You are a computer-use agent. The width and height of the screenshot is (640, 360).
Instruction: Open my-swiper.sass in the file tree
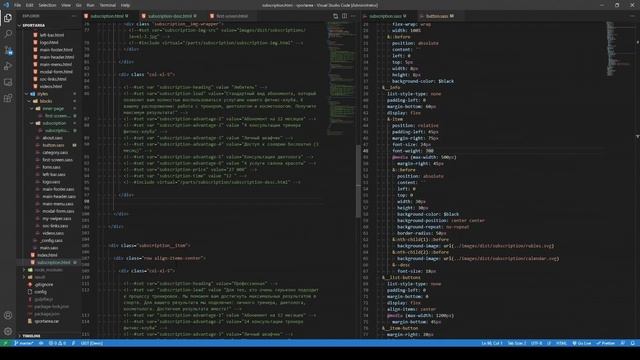(56, 219)
